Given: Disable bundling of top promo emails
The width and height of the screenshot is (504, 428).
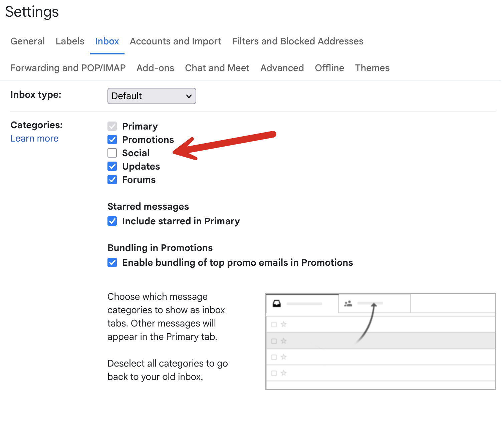Looking at the screenshot, I should click(112, 263).
